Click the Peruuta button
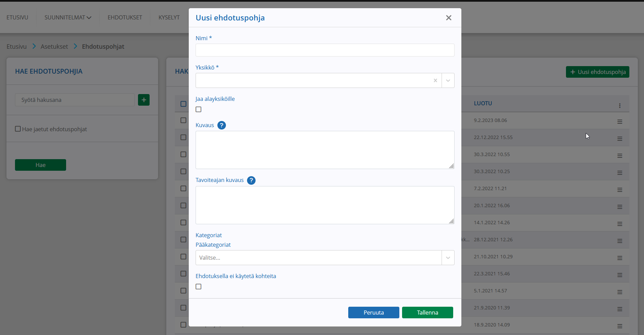The image size is (644, 335). point(374,313)
